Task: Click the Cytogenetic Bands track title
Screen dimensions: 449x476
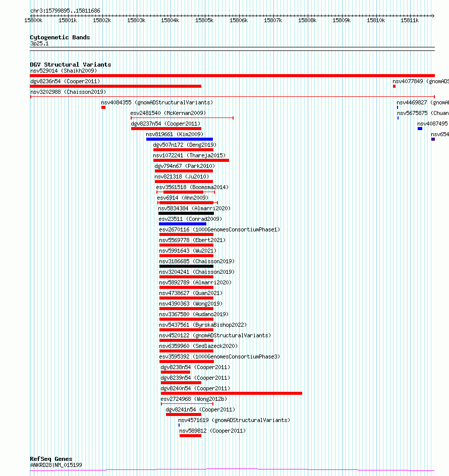Action: [x=60, y=37]
